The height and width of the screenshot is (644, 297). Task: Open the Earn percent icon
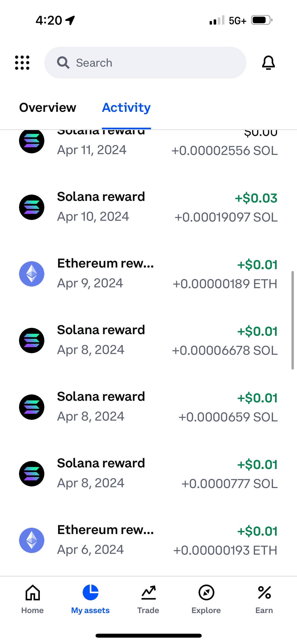264,592
